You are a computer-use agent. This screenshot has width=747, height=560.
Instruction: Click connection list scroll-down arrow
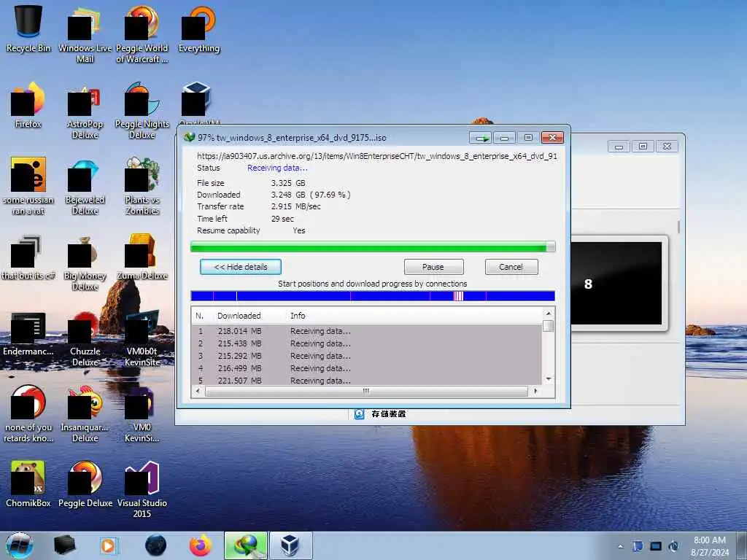549,379
